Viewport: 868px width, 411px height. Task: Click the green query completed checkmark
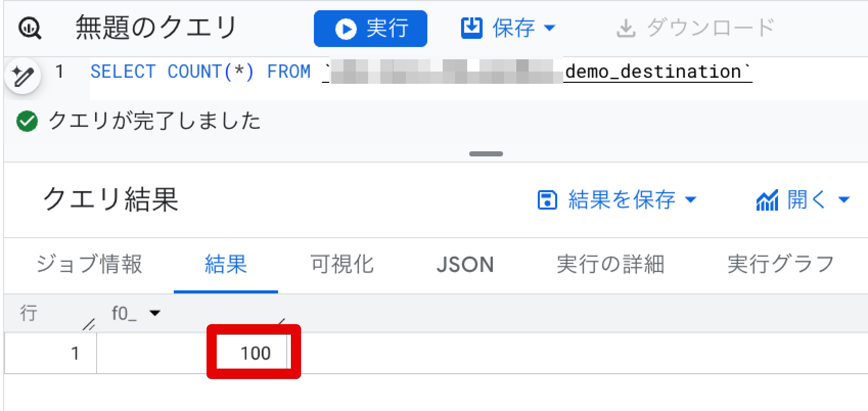click(27, 122)
